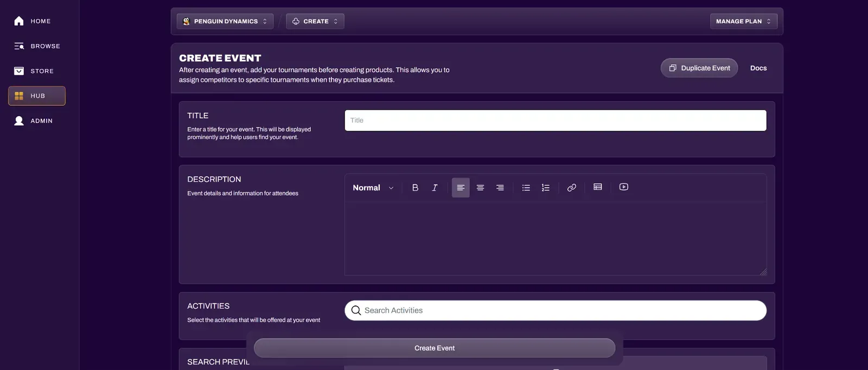Image resolution: width=868 pixels, height=370 pixels.
Task: Focus the event Title input field
Action: pos(556,120)
